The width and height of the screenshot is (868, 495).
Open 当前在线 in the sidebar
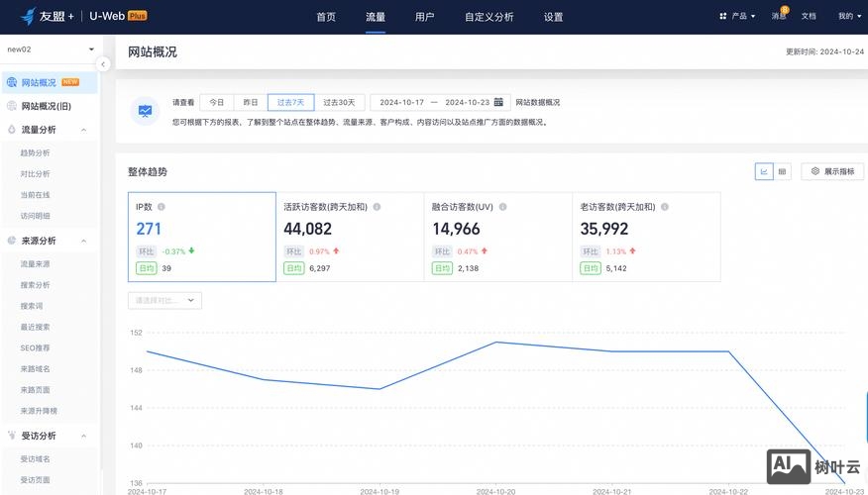pyautogui.click(x=35, y=195)
